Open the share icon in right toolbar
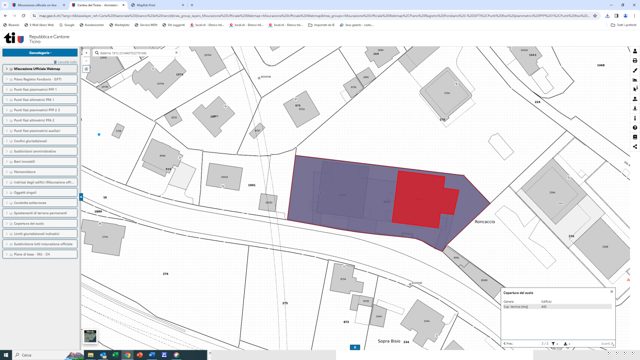640x360 pixels. click(635, 147)
